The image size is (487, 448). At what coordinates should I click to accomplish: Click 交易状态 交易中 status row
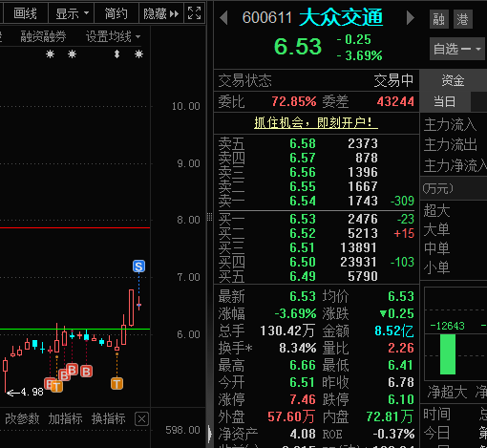coord(316,80)
